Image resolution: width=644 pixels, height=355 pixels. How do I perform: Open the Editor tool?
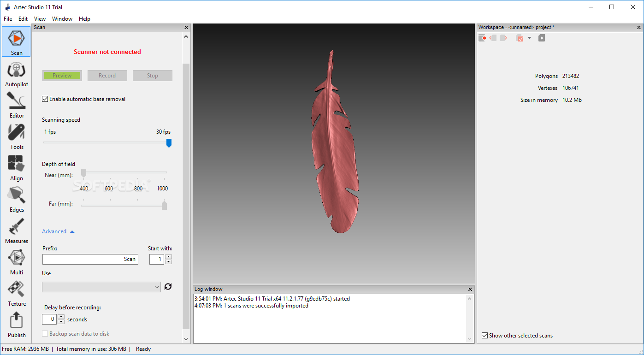[x=17, y=104]
